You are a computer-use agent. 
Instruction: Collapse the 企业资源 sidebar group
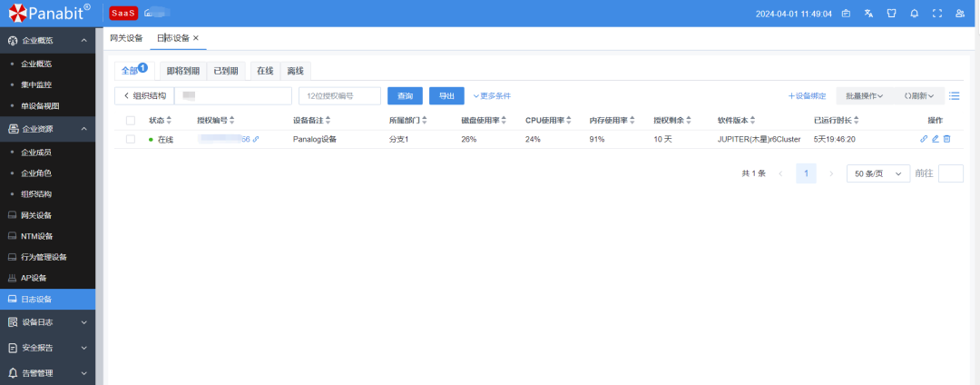[47, 129]
